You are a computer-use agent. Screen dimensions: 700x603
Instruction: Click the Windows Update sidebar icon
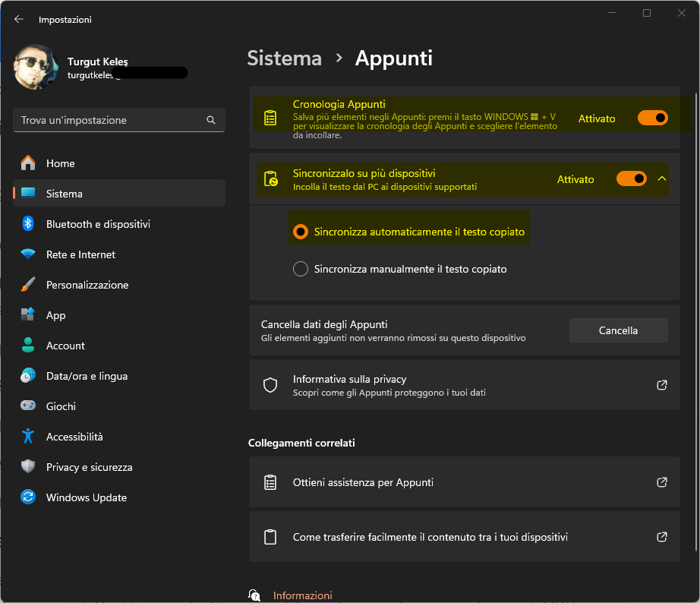(28, 497)
